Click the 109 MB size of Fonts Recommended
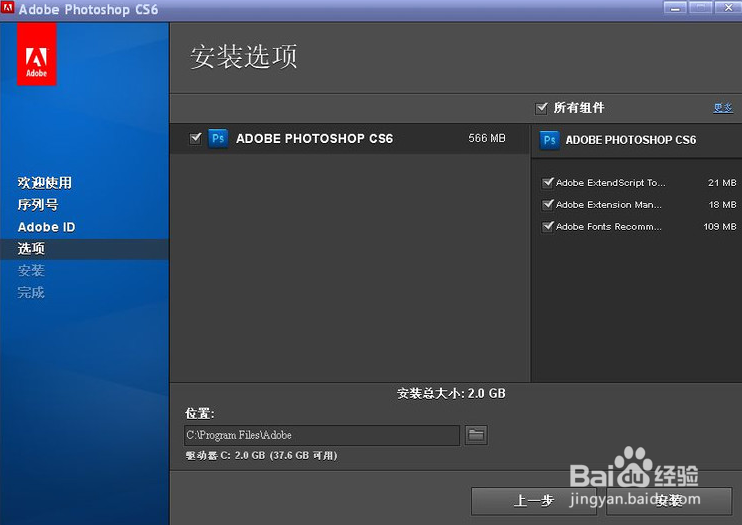Viewport: 742px width, 525px height. point(720,226)
